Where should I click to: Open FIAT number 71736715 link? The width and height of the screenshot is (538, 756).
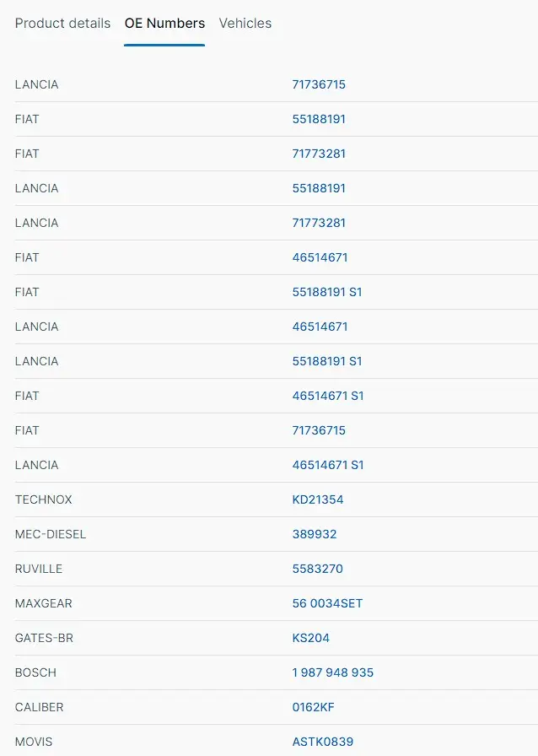tap(319, 430)
